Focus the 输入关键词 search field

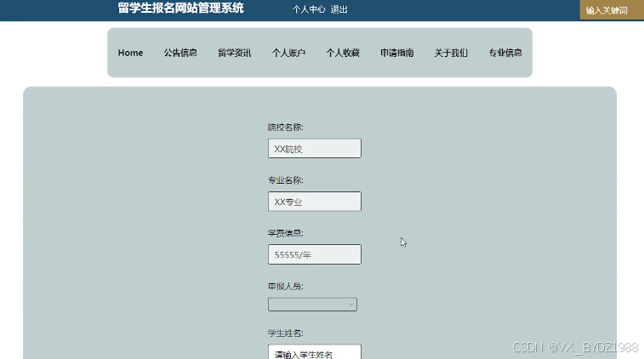click(612, 10)
